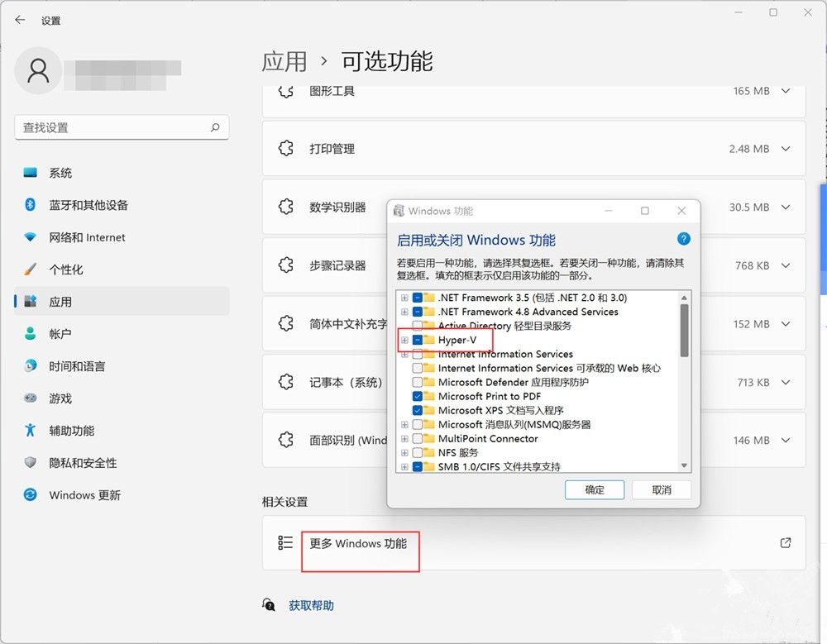827x644 pixels.
Task: Expand the Hyper-V tree node
Action: (x=404, y=340)
